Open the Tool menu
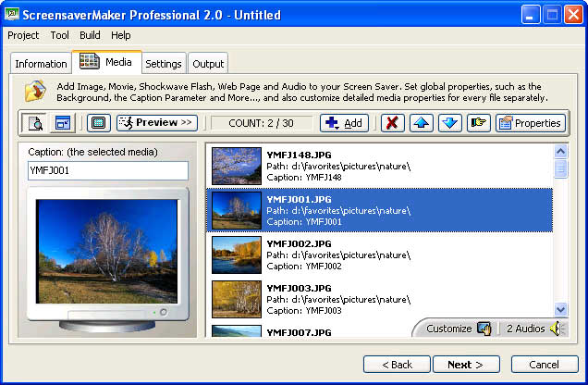The width and height of the screenshot is (588, 385). pos(59,35)
